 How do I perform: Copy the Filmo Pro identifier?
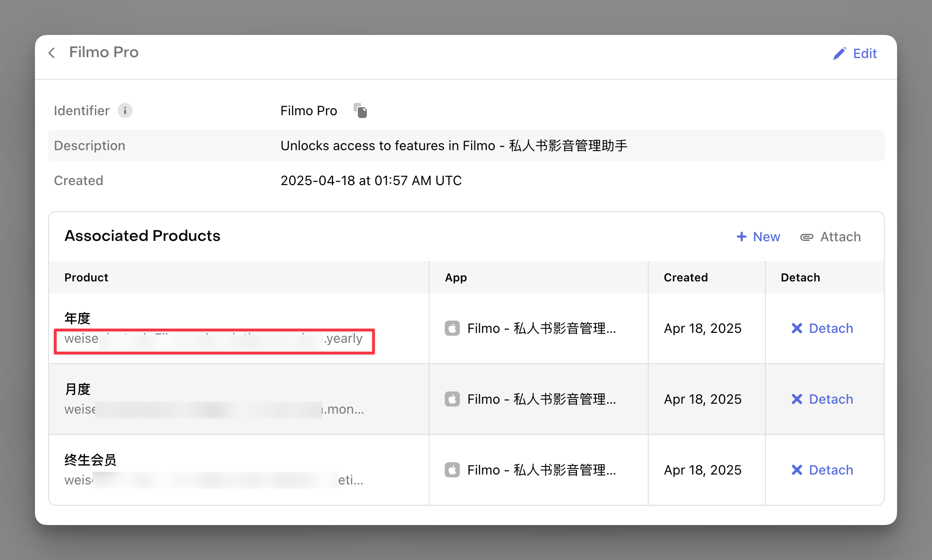361,111
